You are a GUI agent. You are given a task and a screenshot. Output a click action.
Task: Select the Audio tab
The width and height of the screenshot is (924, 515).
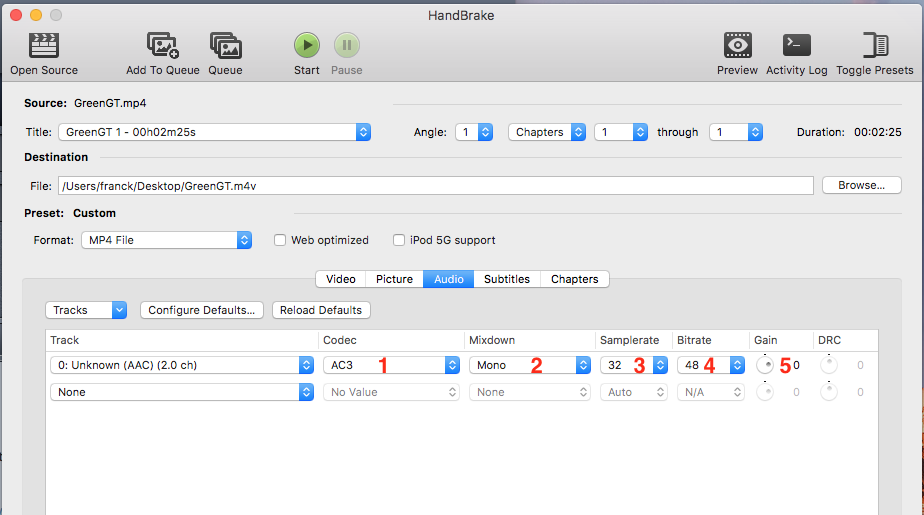448,279
